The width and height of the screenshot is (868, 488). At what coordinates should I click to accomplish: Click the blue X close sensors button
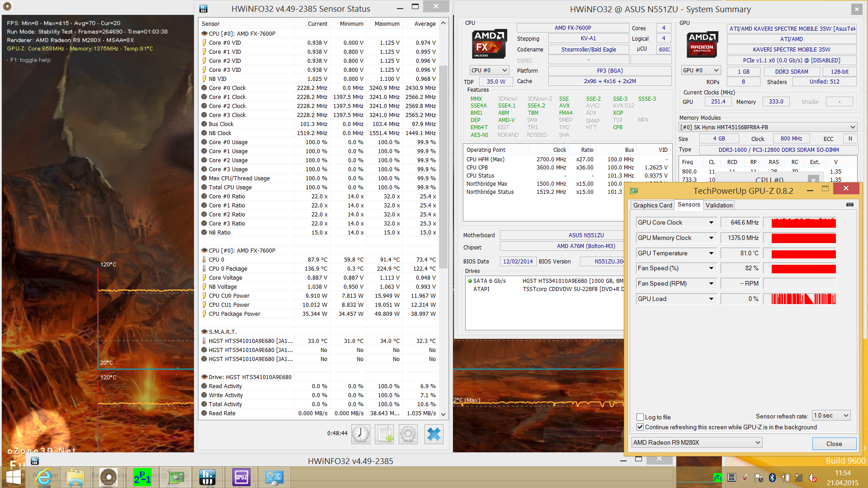[x=434, y=434]
